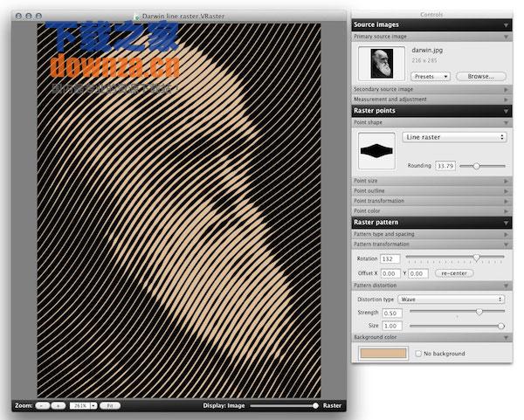Collapse the Primary source image subsection

point(506,37)
